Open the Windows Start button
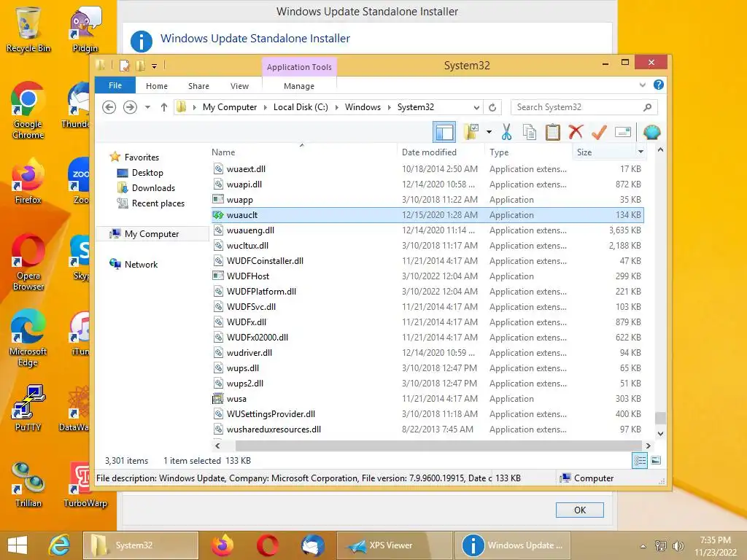Screen dimensions: 747x560 [x=18, y=545]
